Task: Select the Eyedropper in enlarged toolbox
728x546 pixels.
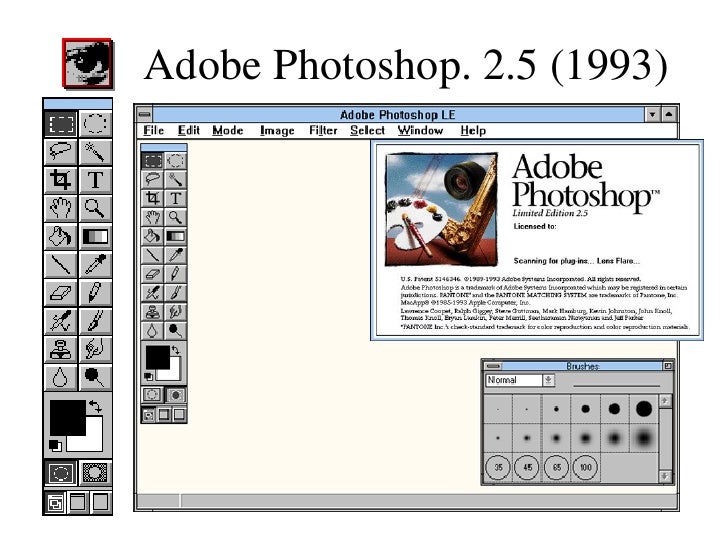Action: tap(95, 265)
